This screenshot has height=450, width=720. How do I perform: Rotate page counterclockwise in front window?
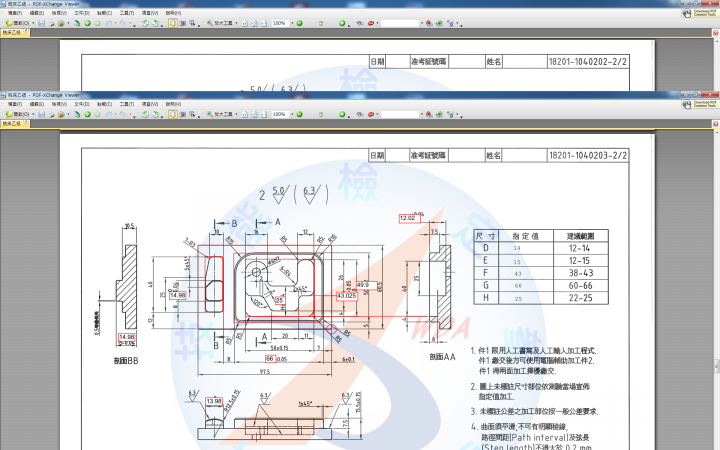click(x=145, y=114)
